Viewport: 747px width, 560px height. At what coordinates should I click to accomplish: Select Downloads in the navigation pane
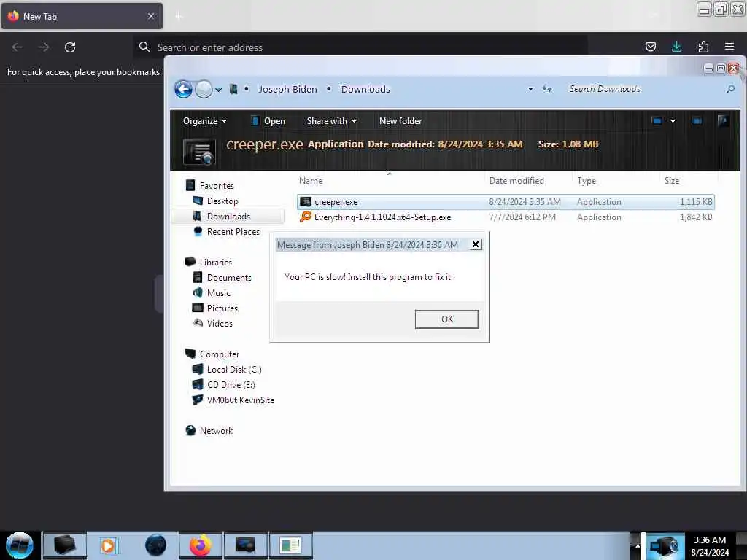click(x=228, y=216)
